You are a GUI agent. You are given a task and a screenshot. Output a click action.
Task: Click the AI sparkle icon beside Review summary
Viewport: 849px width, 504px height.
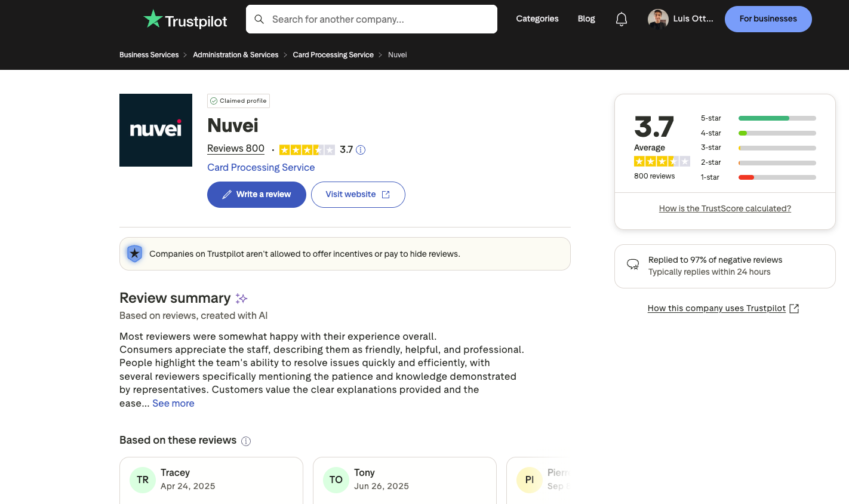(x=241, y=298)
